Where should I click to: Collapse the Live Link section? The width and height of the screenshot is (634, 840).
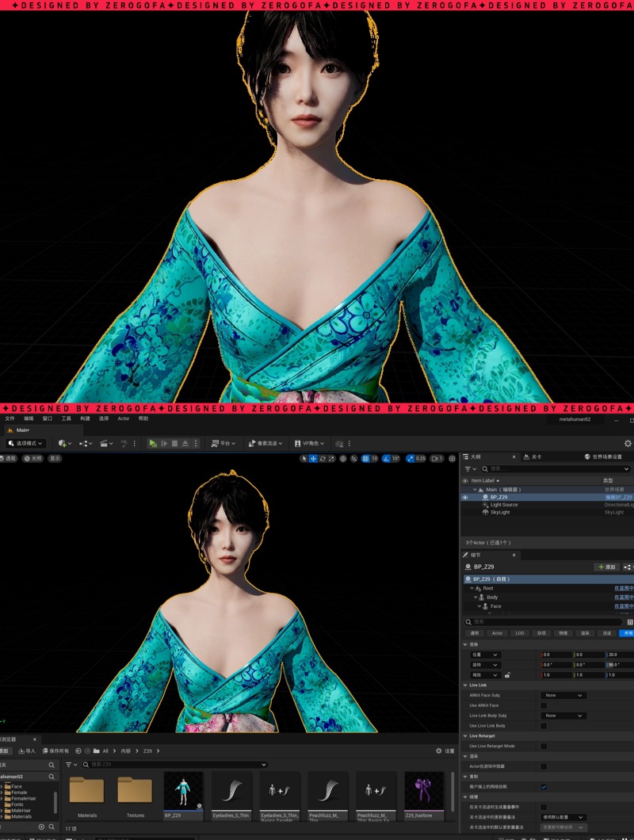coord(465,685)
